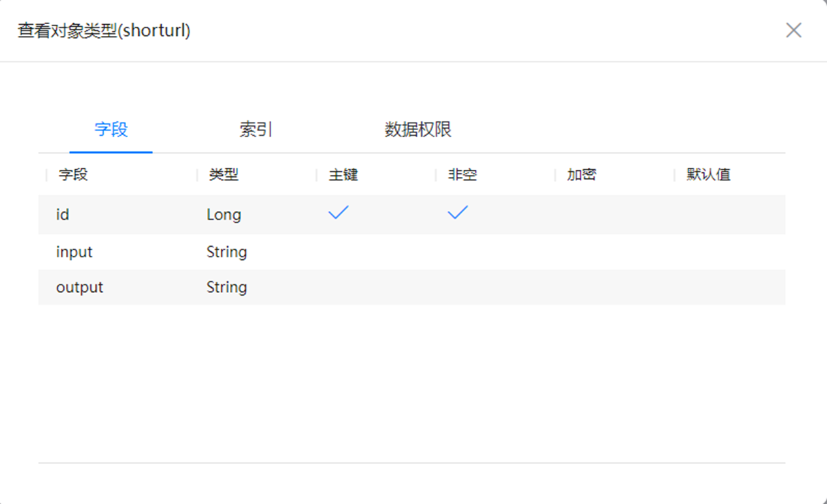
Task: Open the 数据权限 tab
Action: pyautogui.click(x=419, y=130)
